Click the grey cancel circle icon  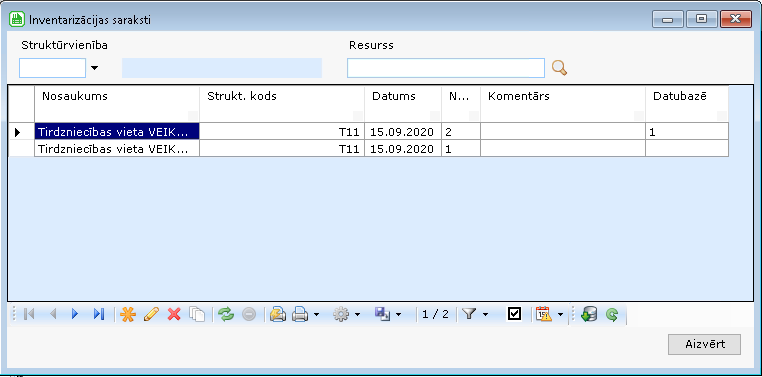point(249,315)
